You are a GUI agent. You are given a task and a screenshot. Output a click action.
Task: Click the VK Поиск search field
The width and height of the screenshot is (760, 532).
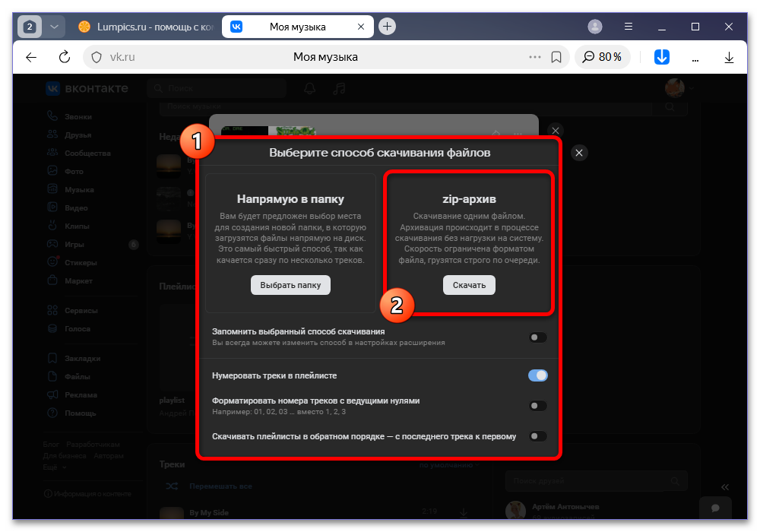217,88
